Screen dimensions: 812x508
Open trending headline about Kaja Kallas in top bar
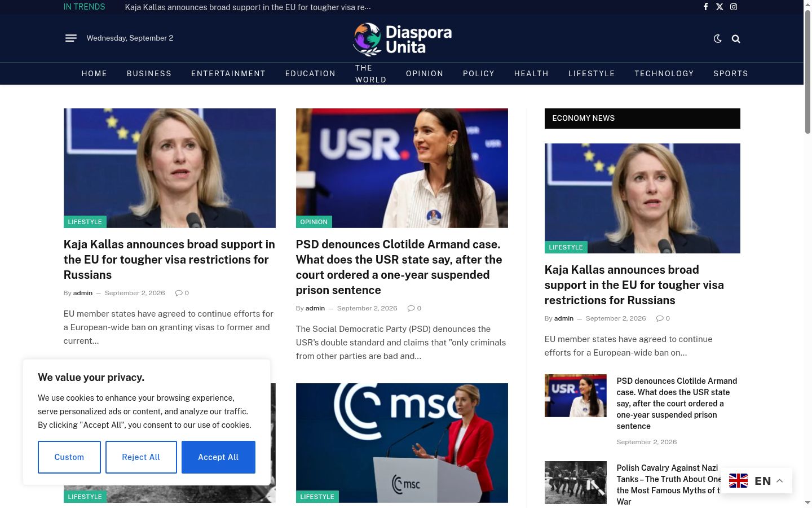(x=248, y=7)
